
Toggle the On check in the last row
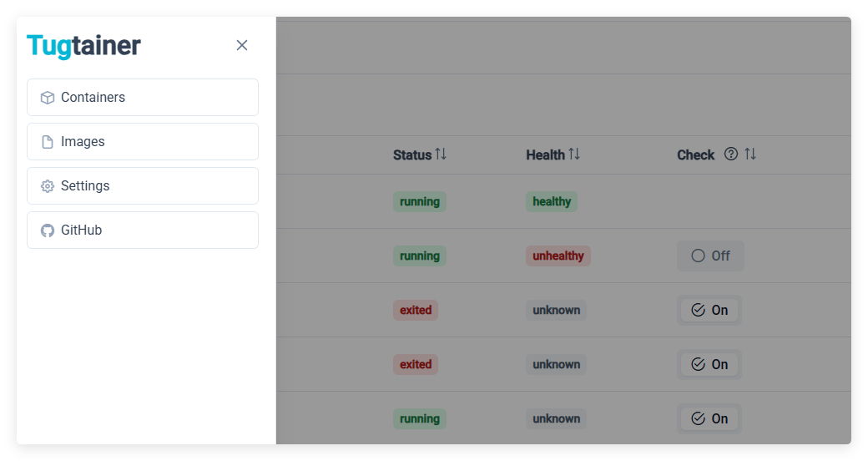click(x=709, y=419)
